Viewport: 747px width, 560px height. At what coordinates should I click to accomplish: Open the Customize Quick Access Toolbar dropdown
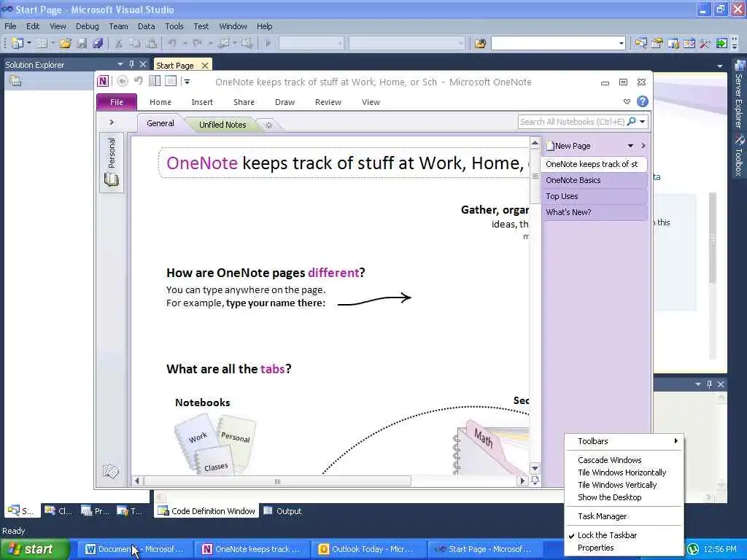[x=187, y=82]
